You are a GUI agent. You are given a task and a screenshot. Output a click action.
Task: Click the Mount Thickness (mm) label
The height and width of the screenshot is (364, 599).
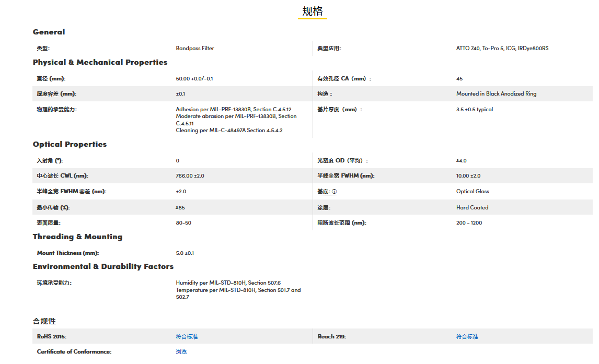pyautogui.click(x=67, y=253)
